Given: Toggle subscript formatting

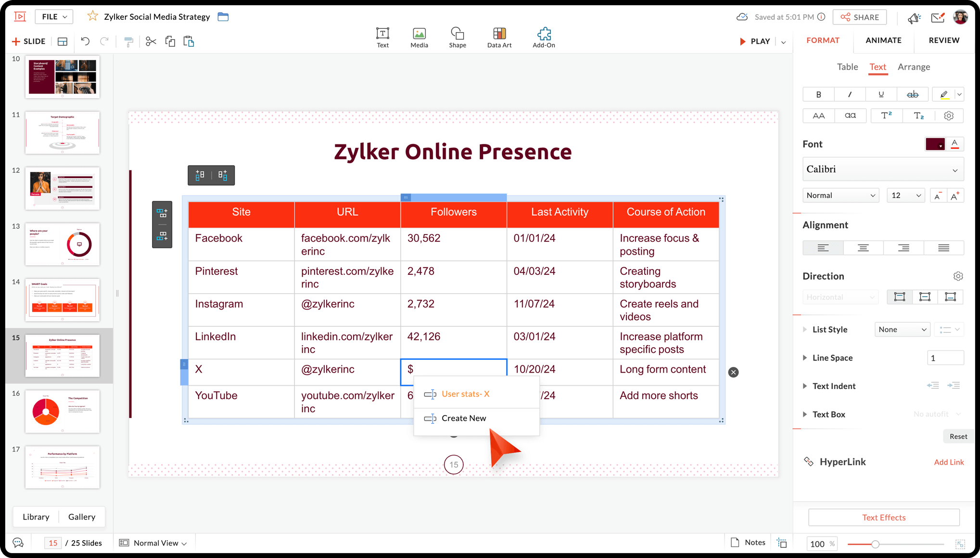Looking at the screenshot, I should 918,116.
